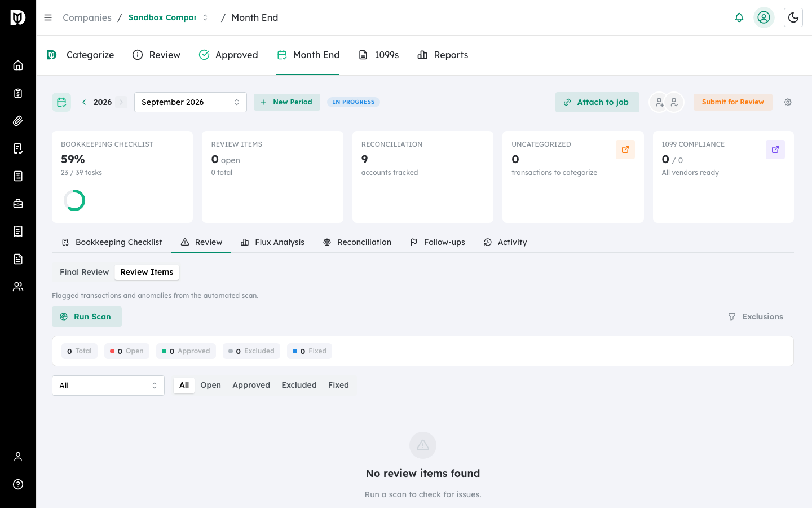Screen dimensions: 812x508
Task: Click Attach to job button
Action: 597,102
